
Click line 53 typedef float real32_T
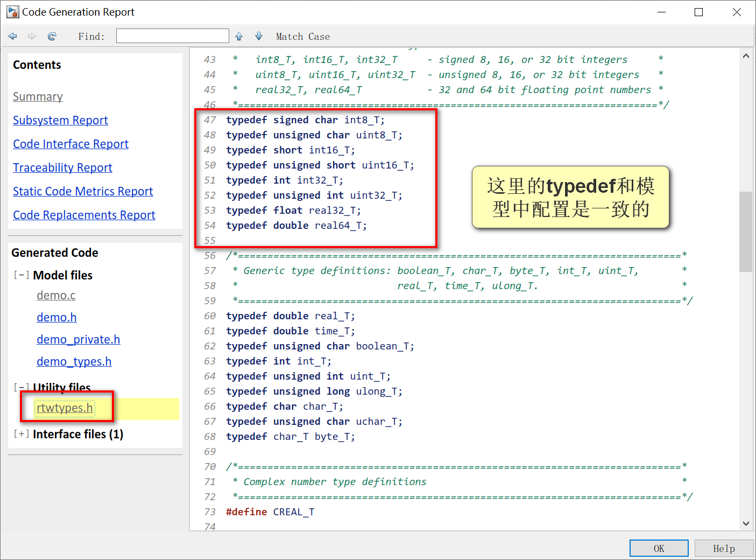tap(293, 211)
